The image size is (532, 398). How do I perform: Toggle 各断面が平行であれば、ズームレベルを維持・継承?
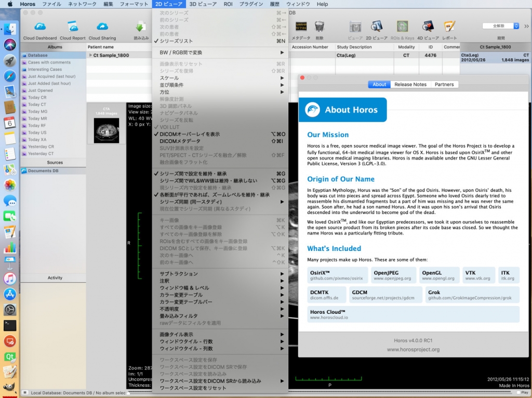(x=220, y=195)
